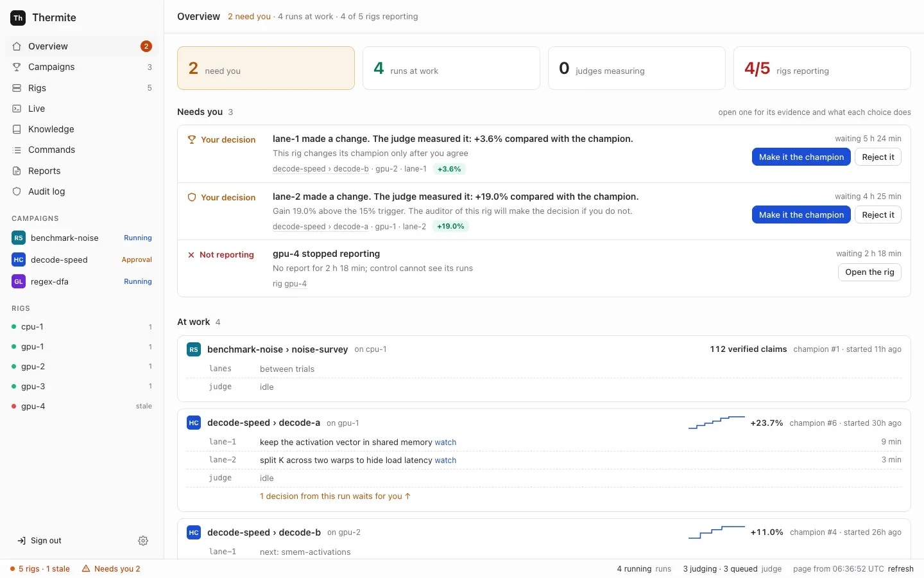Select the judges measuring summary card
Image resolution: width=924 pixels, height=578 pixels.
pyautogui.click(x=637, y=68)
